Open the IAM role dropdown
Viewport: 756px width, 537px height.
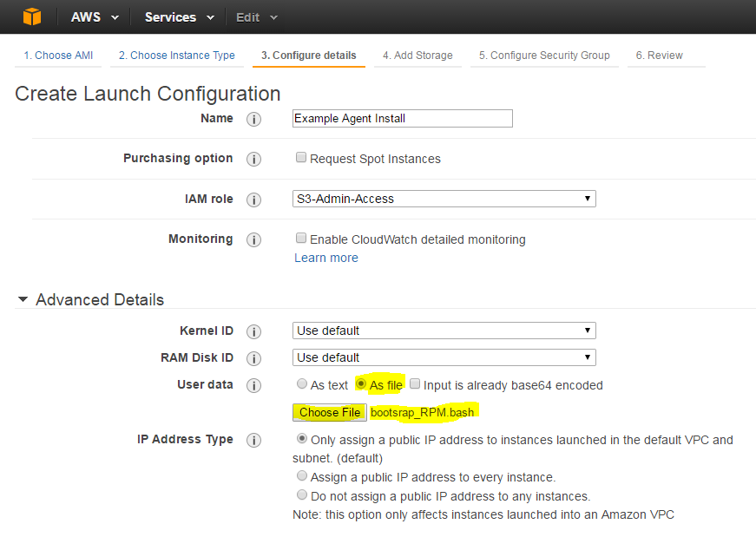[x=444, y=199]
